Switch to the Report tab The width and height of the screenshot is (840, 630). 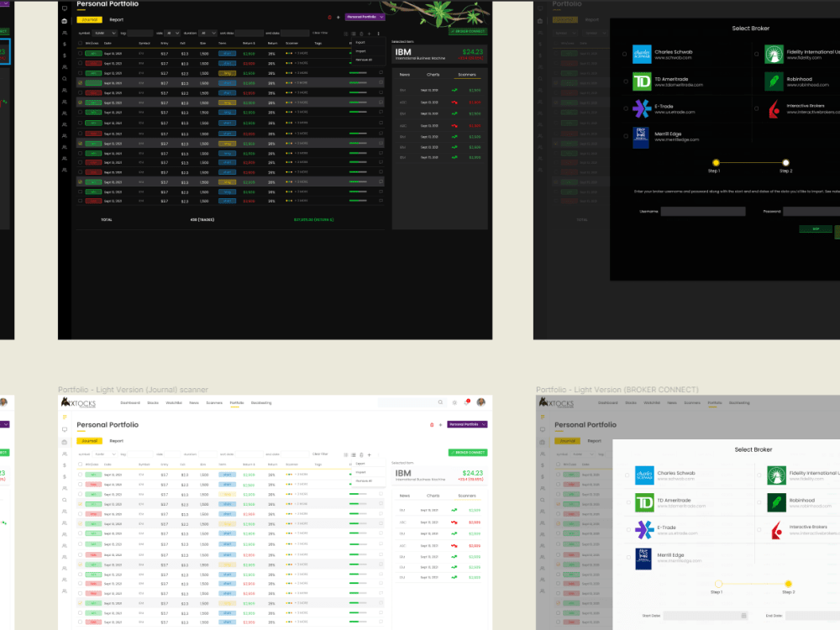(x=117, y=441)
